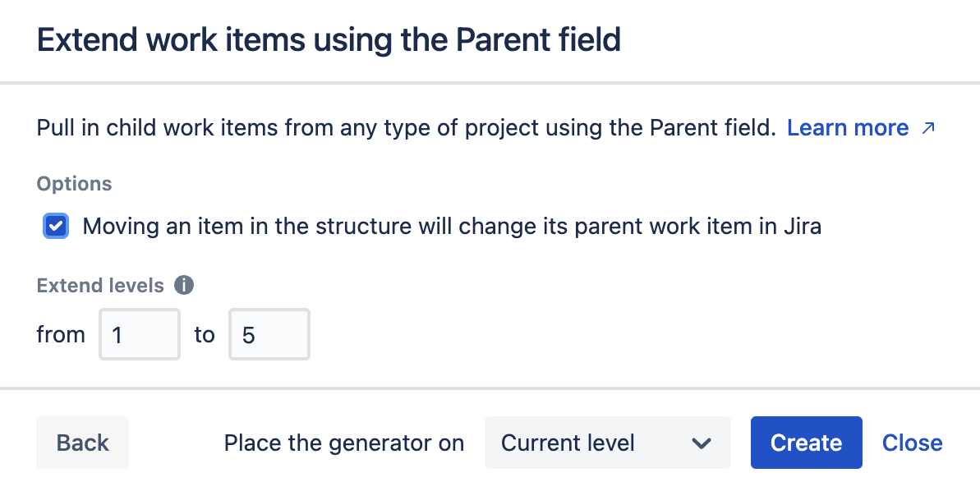Click the 'Place the generator on' label
Screen dimensions: 980x491
point(343,443)
